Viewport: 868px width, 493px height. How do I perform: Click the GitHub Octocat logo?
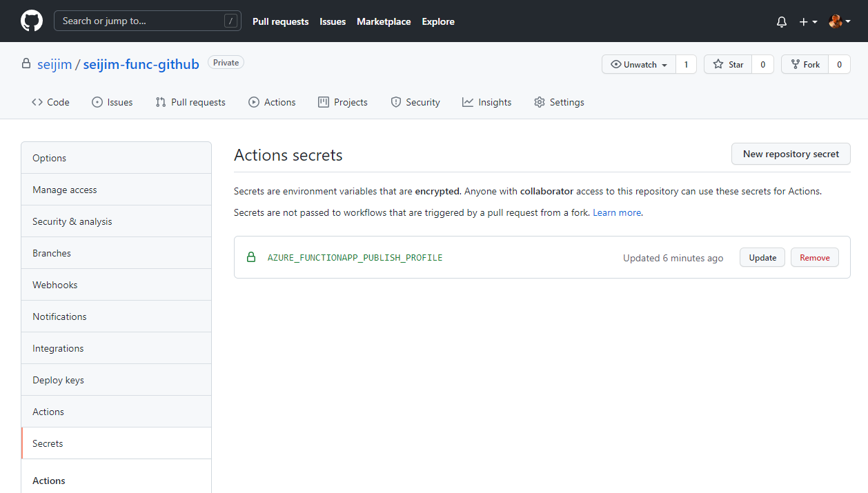tap(31, 21)
